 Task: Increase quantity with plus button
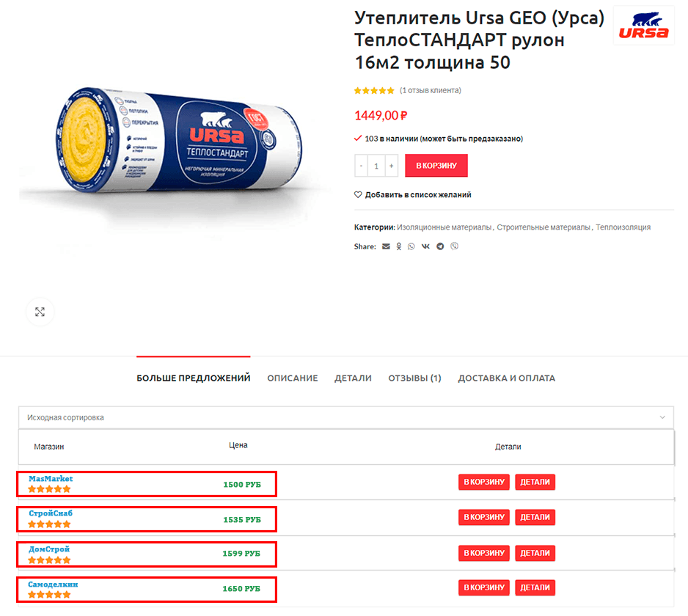pyautogui.click(x=392, y=166)
